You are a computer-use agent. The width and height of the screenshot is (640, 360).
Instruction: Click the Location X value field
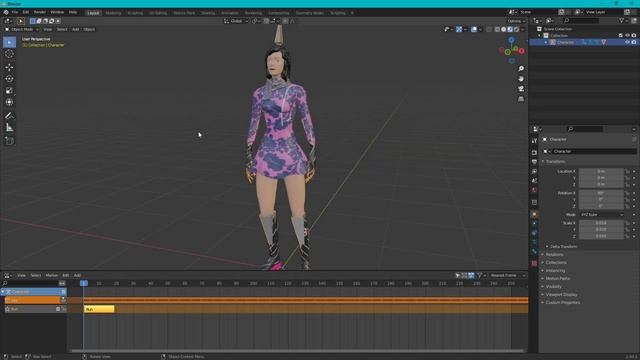point(601,171)
